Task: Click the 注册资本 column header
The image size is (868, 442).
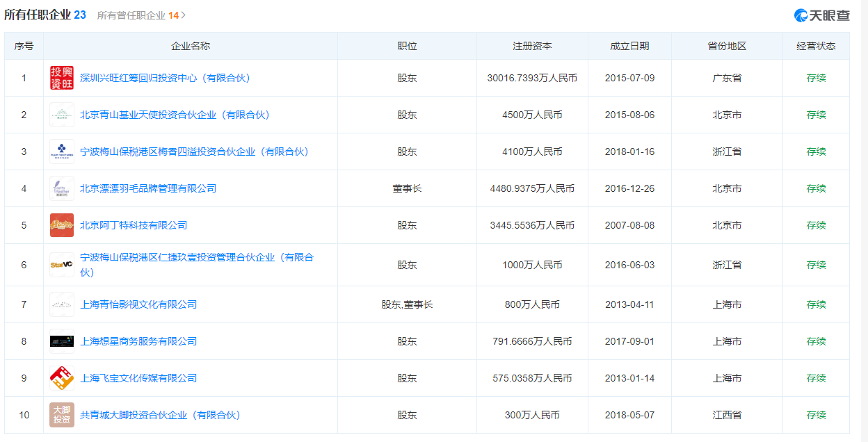Action: [x=532, y=46]
